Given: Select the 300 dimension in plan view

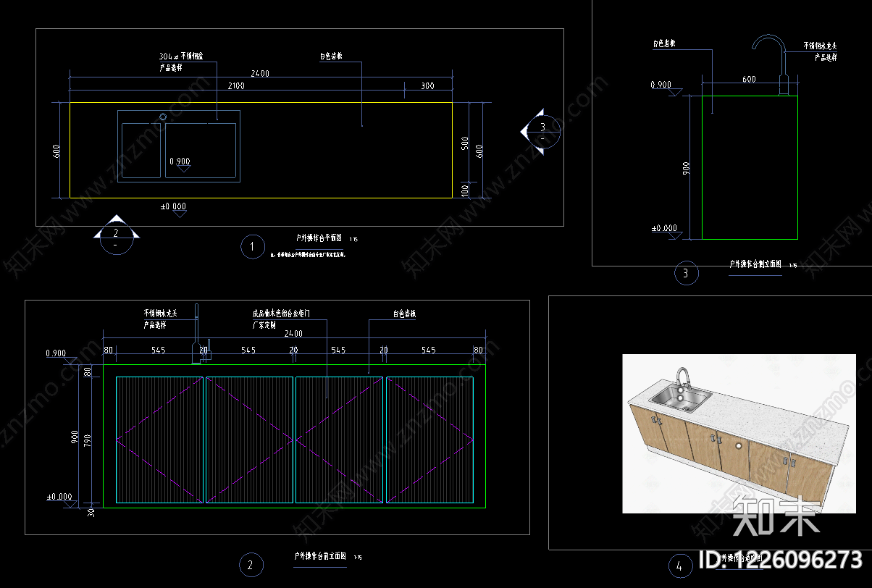Looking at the screenshot, I should point(427,86).
